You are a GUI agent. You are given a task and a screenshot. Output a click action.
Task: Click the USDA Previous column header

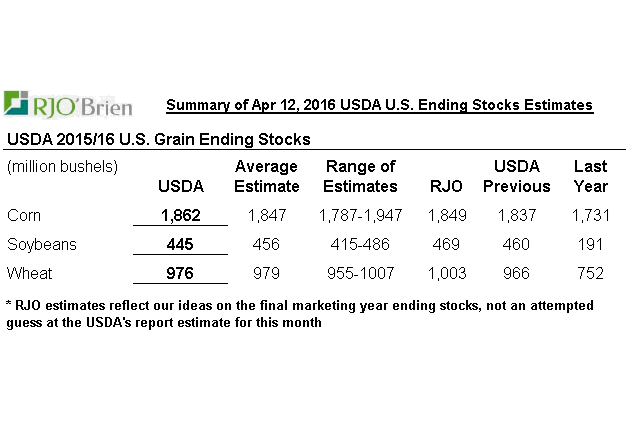516,176
